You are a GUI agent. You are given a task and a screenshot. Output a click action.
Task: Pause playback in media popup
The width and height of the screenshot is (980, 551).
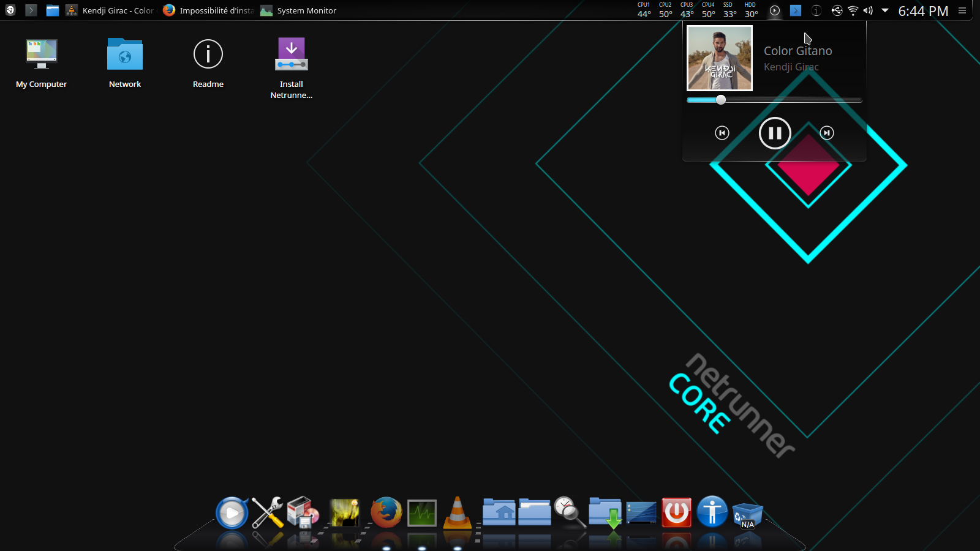point(775,133)
